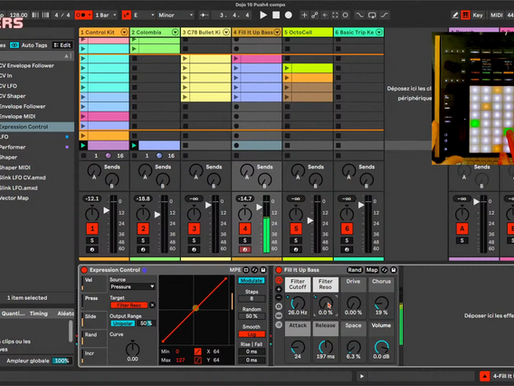Select the Vel tab in Expression Control
Image resolution: width=514 pixels, height=386 pixels.
pos(93,284)
